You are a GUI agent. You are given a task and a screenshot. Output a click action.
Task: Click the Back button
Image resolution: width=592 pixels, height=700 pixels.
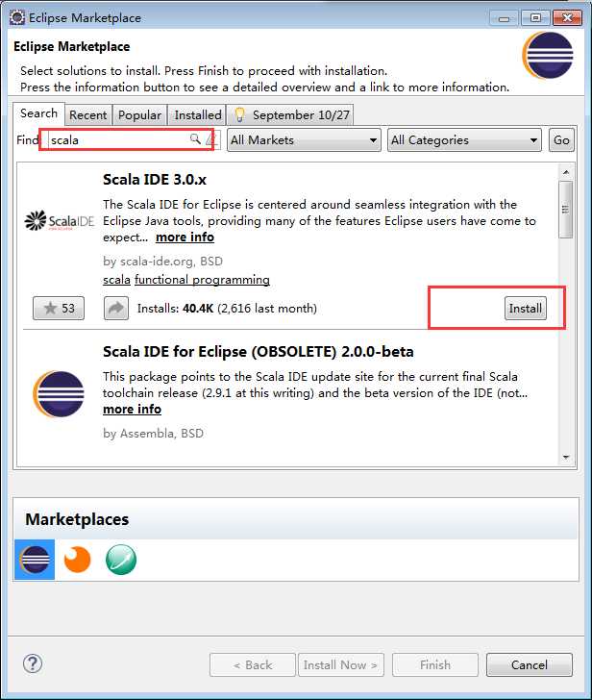[x=253, y=664]
